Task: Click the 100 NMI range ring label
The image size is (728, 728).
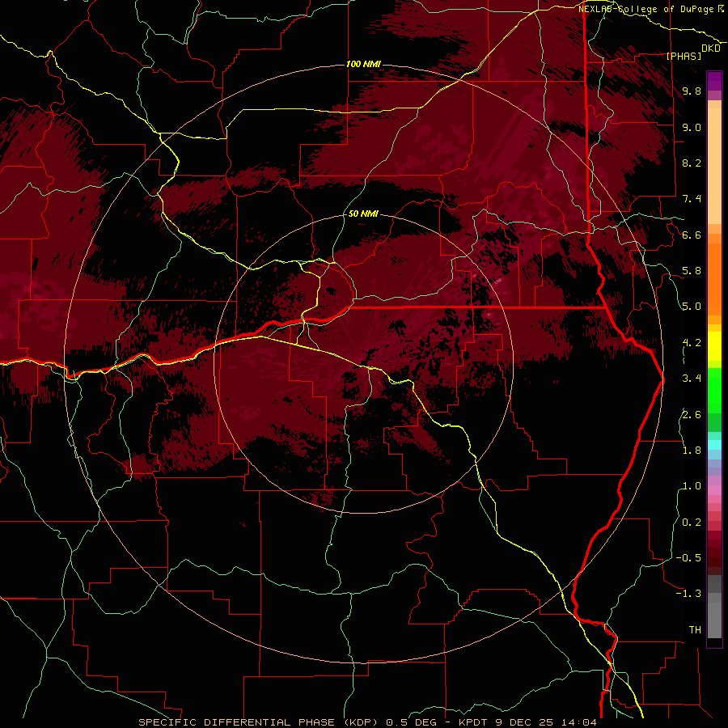Action: (363, 64)
